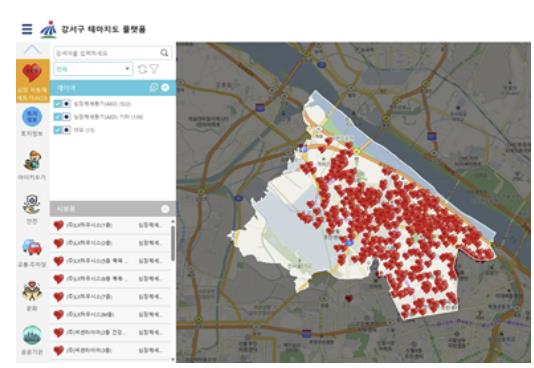Collapse the blue layer panel header

click(x=165, y=87)
